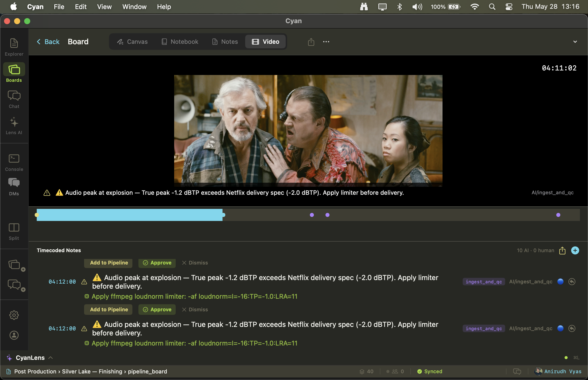
Task: Click reply arrow icon on second audio peak note
Action: pyautogui.click(x=572, y=328)
